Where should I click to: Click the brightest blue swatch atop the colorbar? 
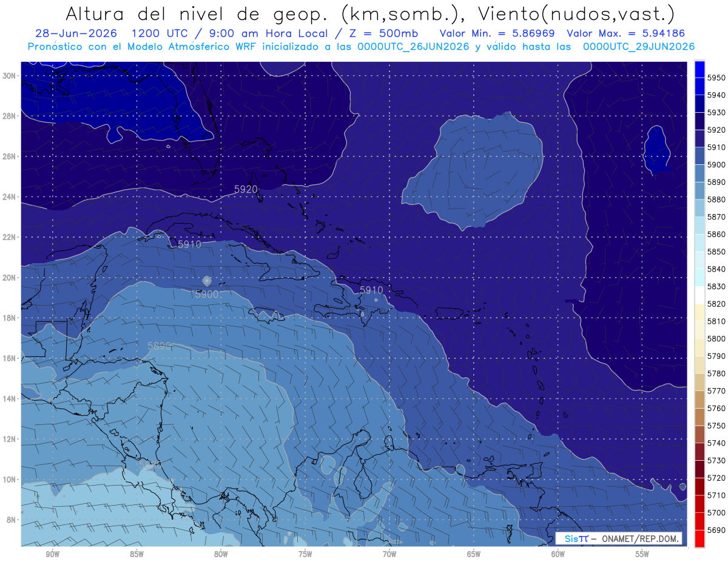tap(699, 69)
